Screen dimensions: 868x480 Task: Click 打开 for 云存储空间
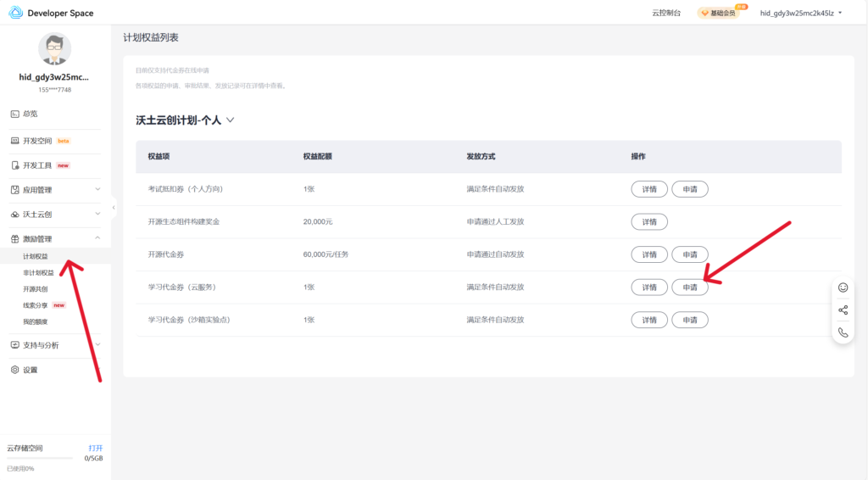95,448
